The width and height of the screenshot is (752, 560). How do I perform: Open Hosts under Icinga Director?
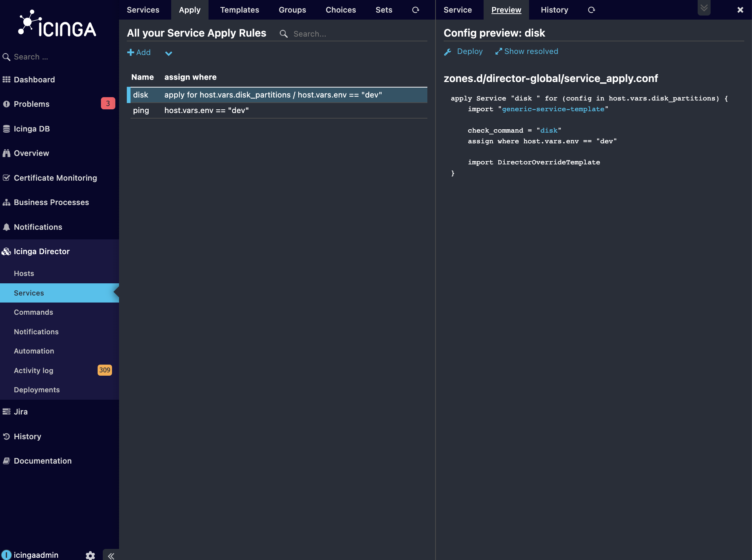click(x=24, y=273)
